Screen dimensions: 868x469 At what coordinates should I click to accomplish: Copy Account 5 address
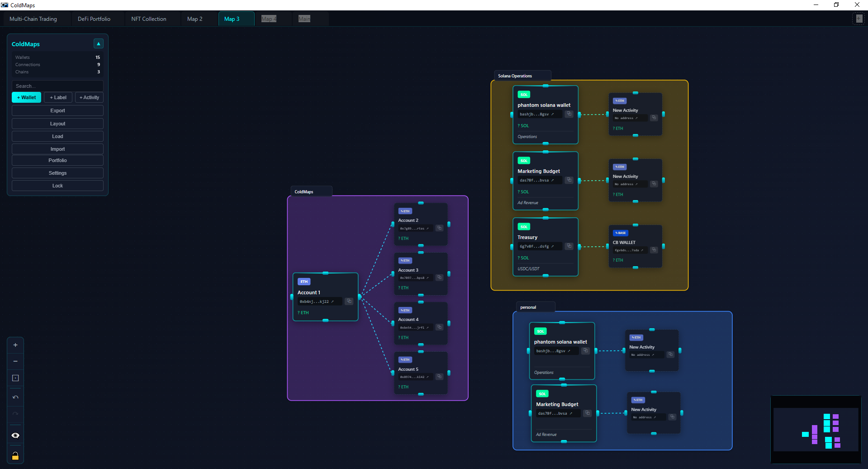pyautogui.click(x=439, y=377)
